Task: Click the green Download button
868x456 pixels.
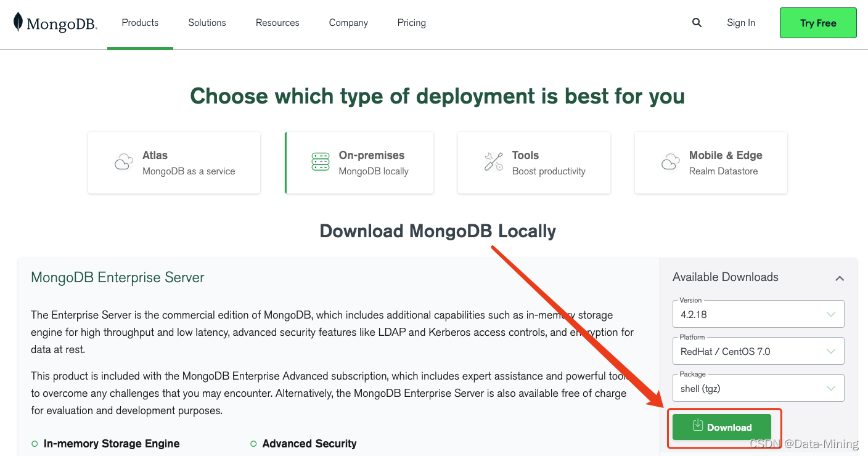Action: pos(722,426)
